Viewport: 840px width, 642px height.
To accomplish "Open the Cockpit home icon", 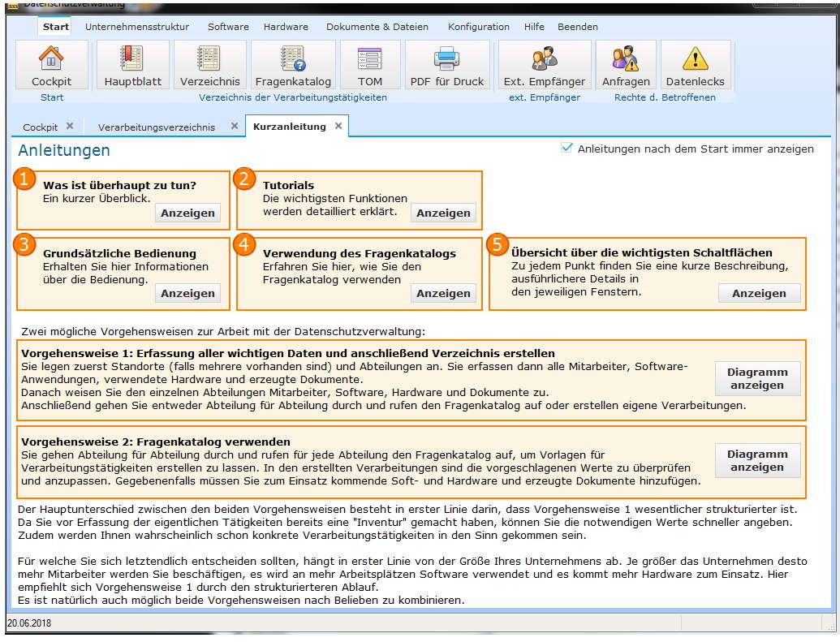I will [51, 65].
